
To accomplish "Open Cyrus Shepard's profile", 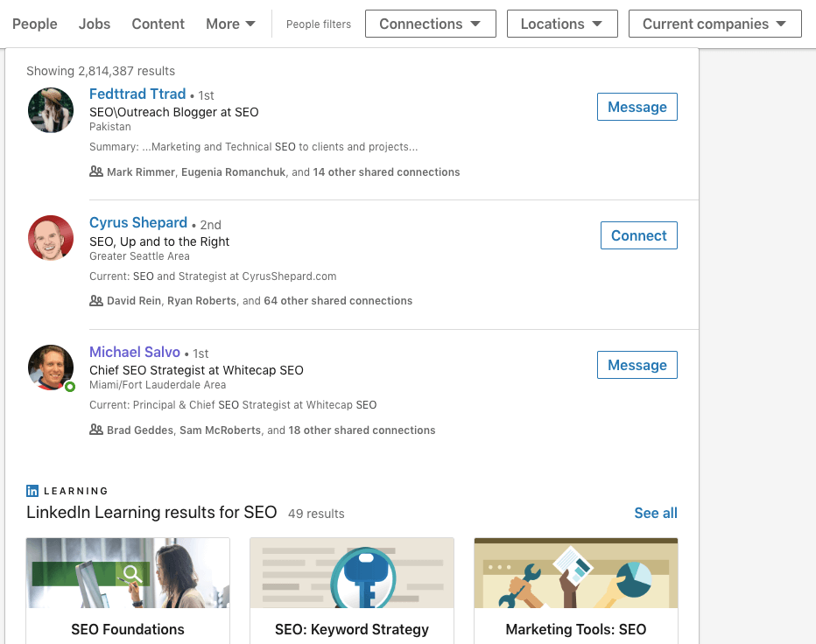I will pos(137,222).
